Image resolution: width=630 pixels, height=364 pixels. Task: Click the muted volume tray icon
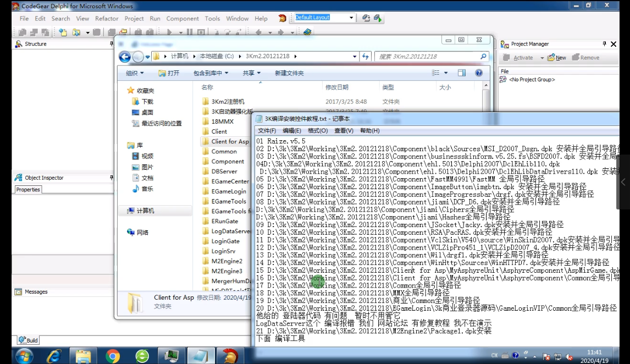(569, 356)
